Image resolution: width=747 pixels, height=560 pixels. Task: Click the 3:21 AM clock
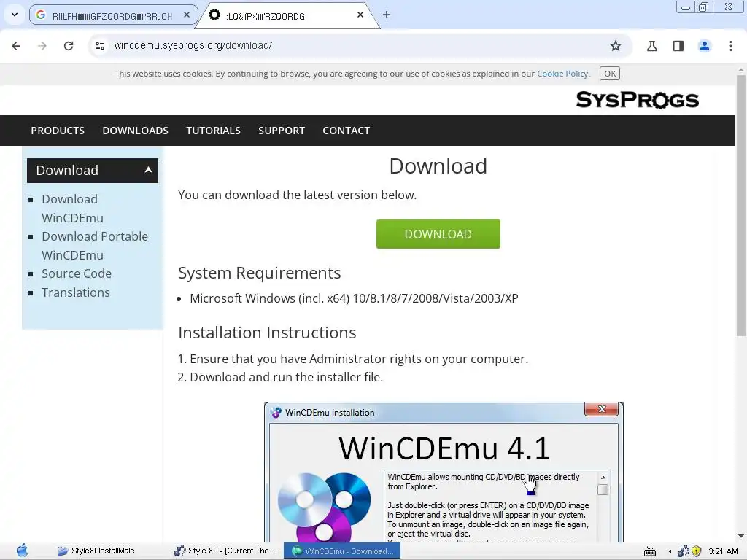click(x=723, y=551)
